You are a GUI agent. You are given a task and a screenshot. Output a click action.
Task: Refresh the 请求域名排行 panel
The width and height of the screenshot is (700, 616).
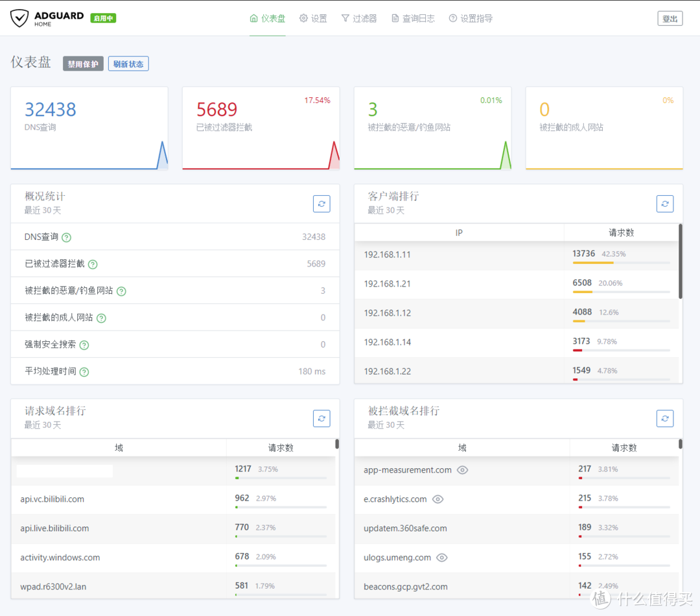coord(321,418)
